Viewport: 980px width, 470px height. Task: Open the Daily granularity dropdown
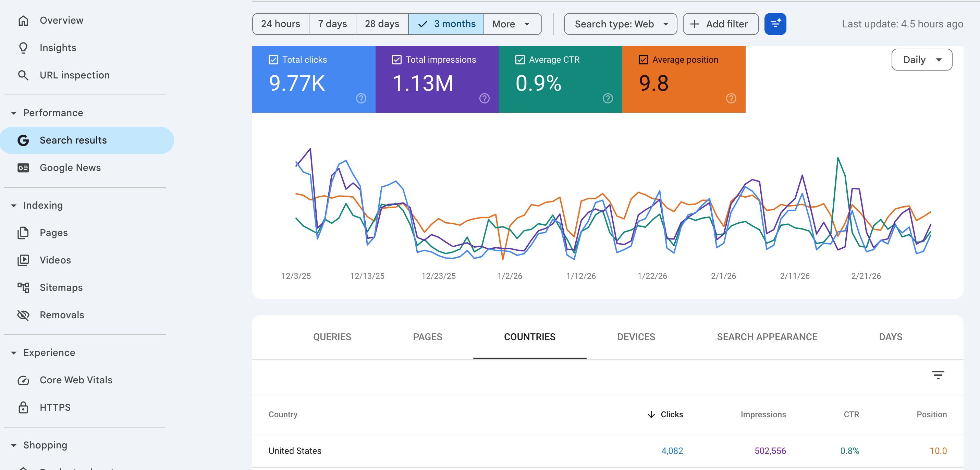[x=921, y=60]
